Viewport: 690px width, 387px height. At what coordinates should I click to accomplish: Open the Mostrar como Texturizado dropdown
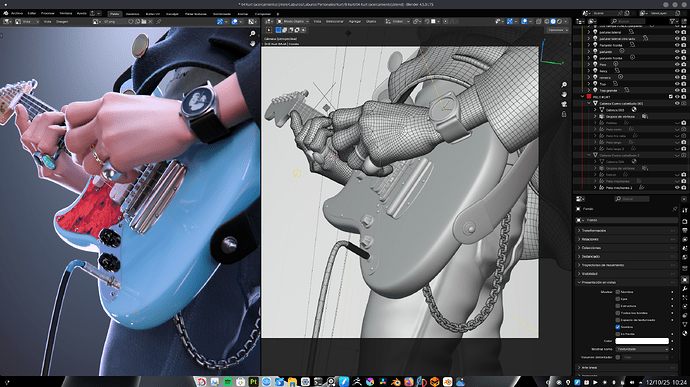(x=642, y=349)
